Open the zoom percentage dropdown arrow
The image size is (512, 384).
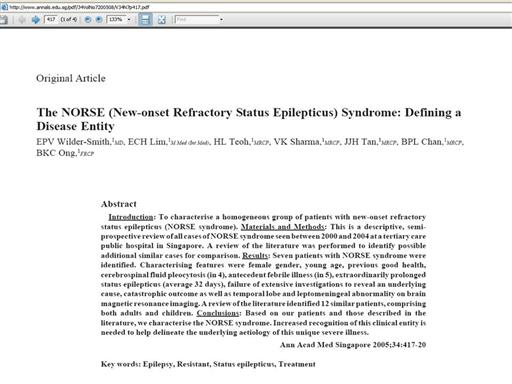(129, 20)
